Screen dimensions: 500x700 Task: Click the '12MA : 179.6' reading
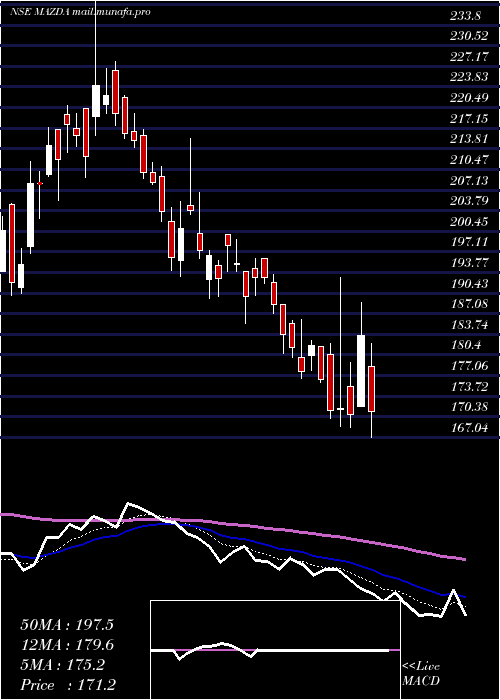point(67,645)
